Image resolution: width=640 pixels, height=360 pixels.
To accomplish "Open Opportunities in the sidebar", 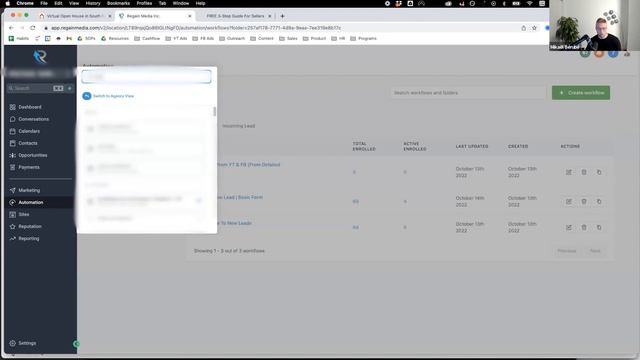I will (33, 155).
